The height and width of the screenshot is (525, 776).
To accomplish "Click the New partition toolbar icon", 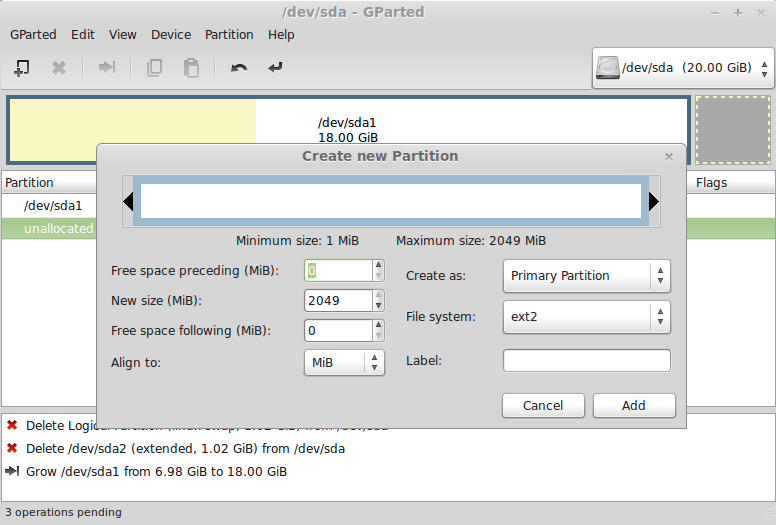I will click(x=21, y=68).
